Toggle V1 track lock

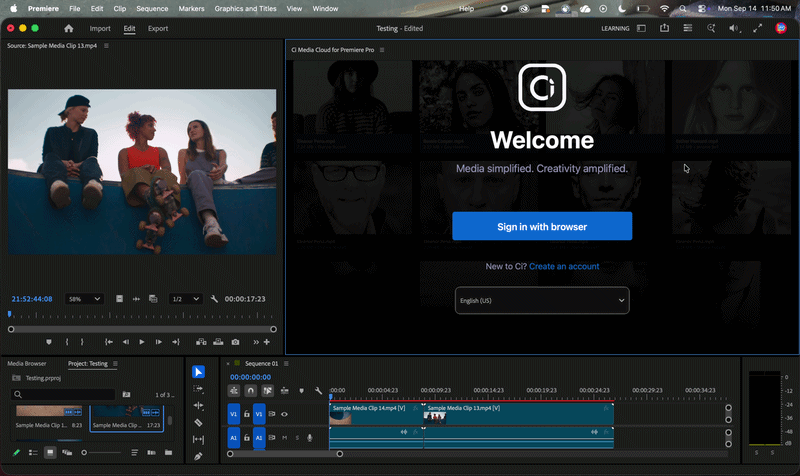coord(247,414)
